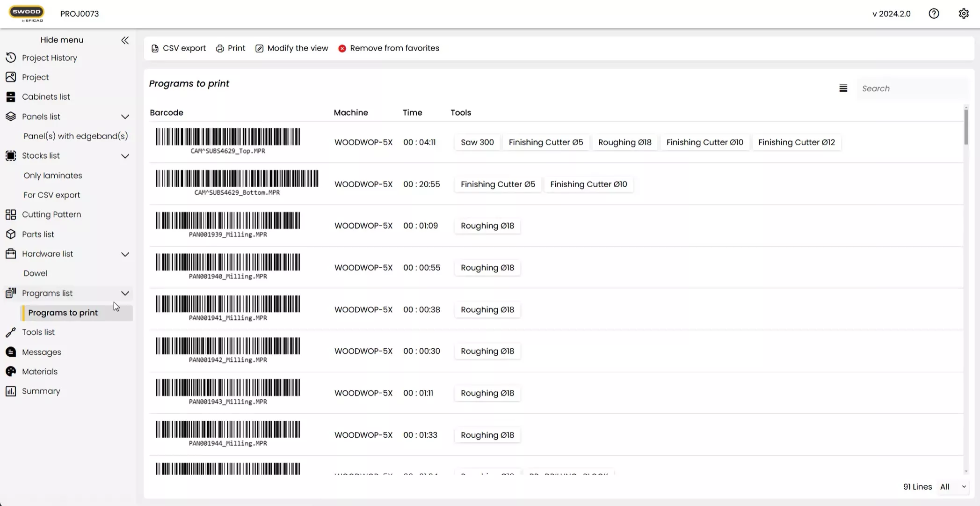The height and width of the screenshot is (506, 980).
Task: Click the Parts list cube icon
Action: [11, 234]
